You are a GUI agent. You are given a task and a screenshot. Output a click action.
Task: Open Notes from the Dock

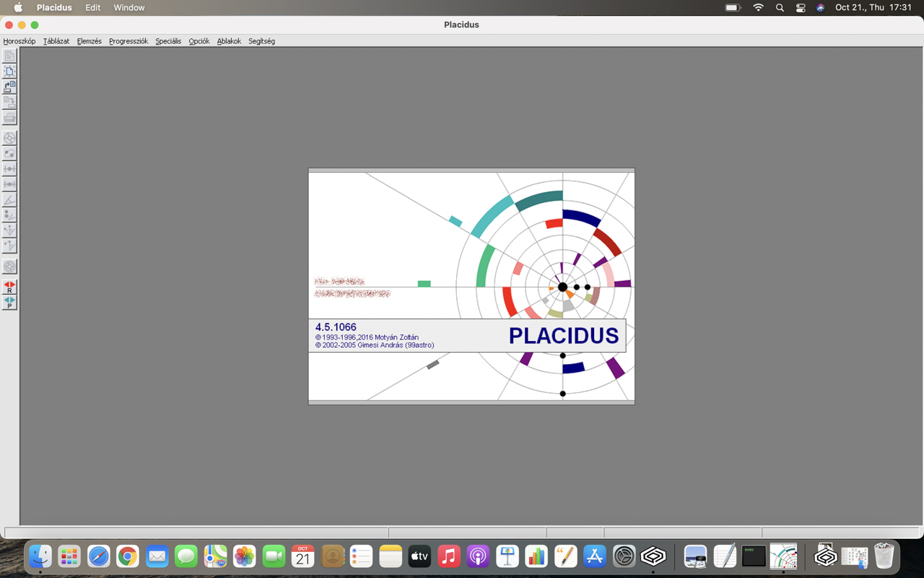coord(391,556)
